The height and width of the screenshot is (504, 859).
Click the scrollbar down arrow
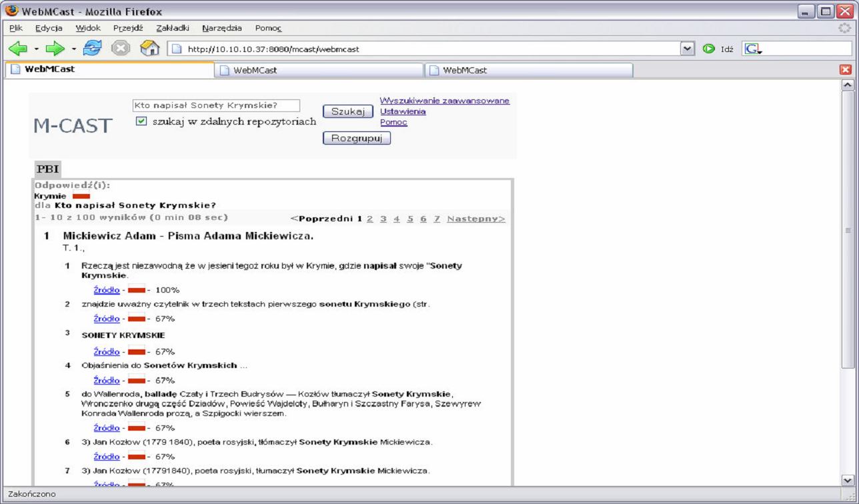(x=848, y=479)
